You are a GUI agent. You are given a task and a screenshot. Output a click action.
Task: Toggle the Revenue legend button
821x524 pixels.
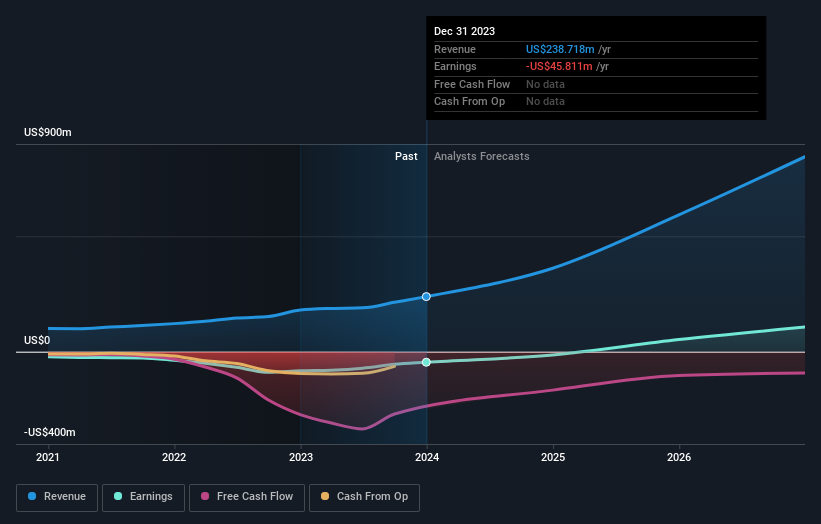(x=57, y=497)
